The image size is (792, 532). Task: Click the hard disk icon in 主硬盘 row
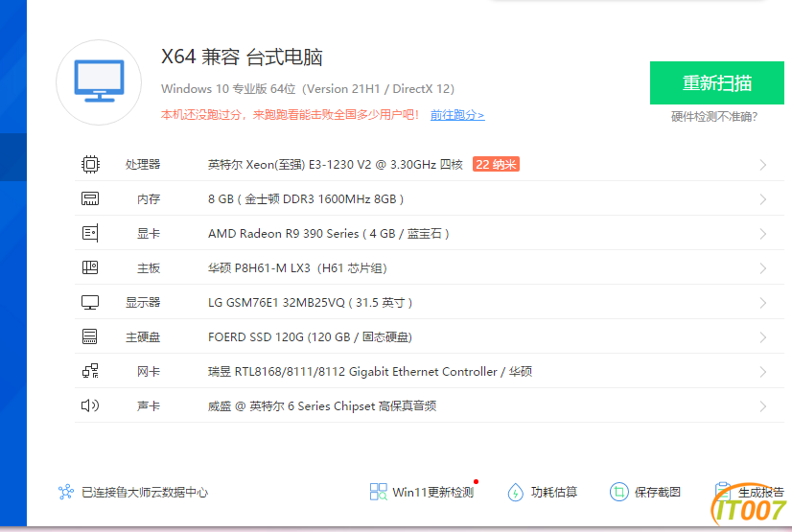90,336
